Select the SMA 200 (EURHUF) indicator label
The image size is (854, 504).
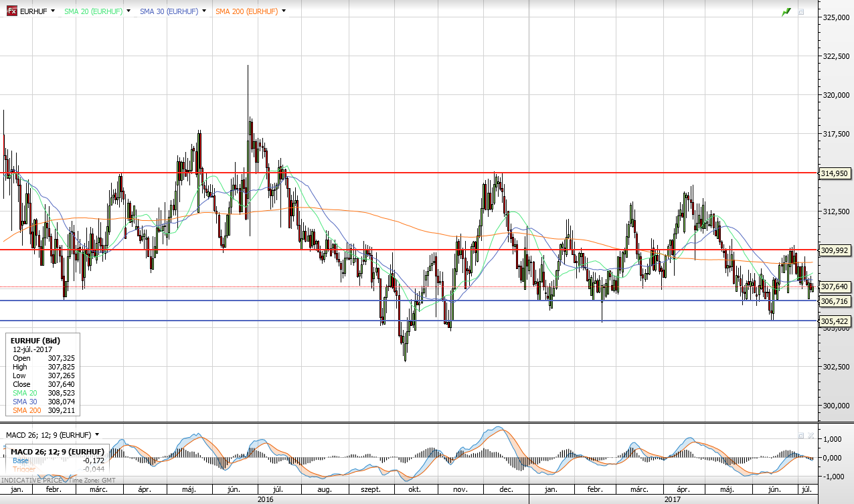click(x=247, y=11)
